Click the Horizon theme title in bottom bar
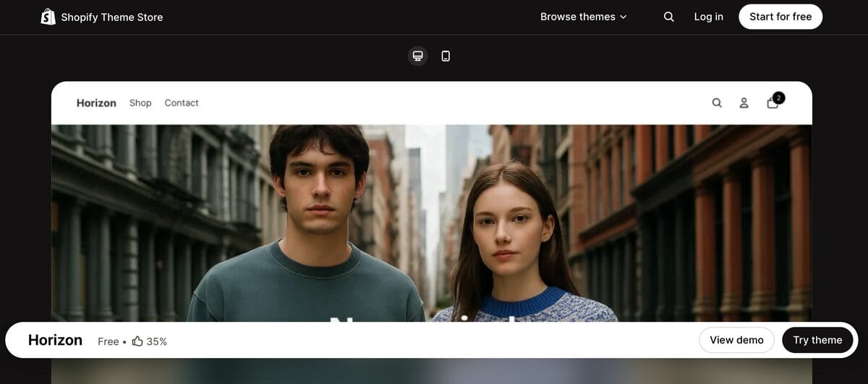This screenshot has height=384, width=868. (55, 340)
